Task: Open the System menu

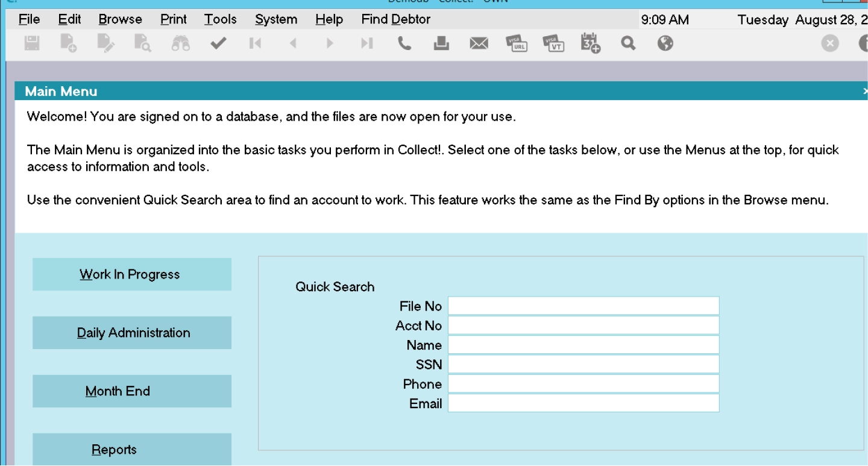Action: pos(275,19)
